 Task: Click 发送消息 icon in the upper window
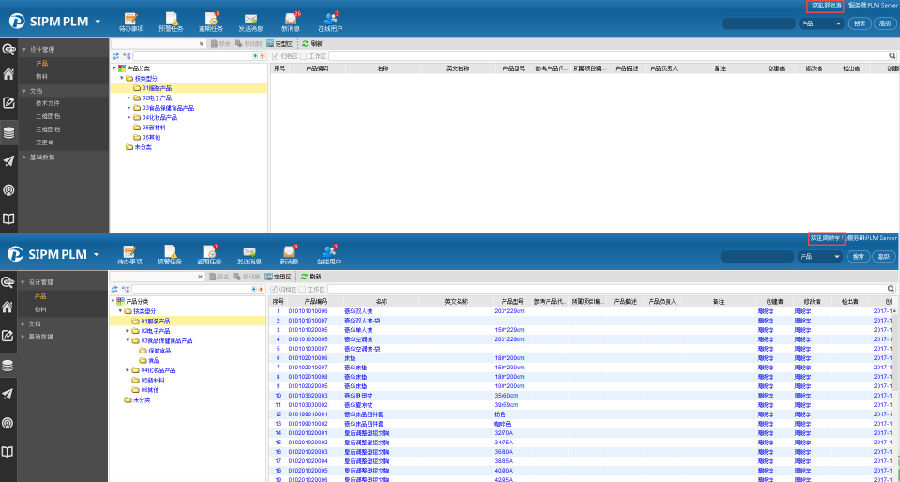coord(251,18)
